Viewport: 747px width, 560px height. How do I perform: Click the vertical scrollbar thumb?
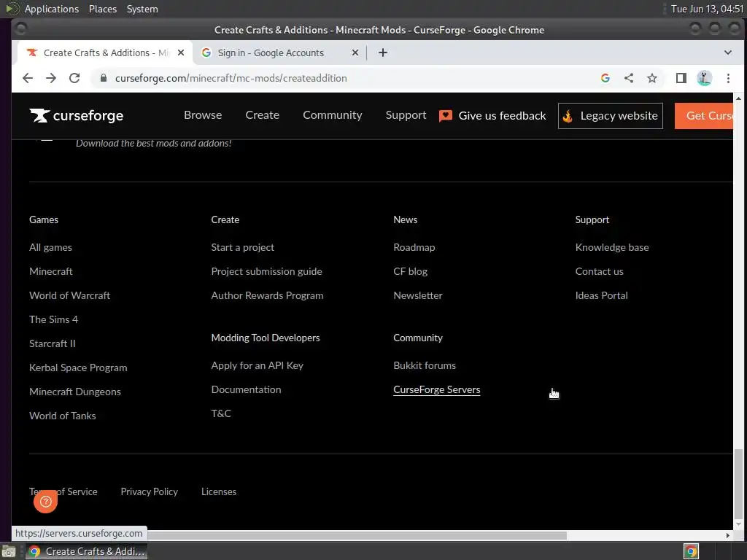point(738,483)
